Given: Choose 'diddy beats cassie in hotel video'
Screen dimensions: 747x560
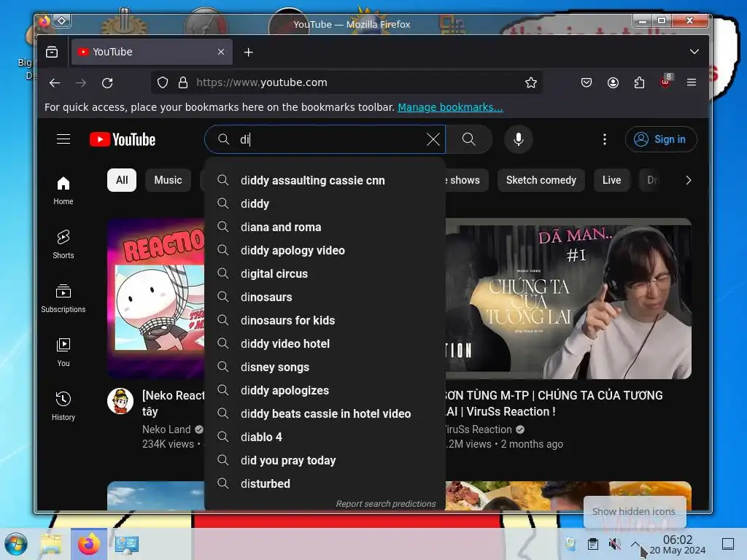Looking at the screenshot, I should coord(325,413).
